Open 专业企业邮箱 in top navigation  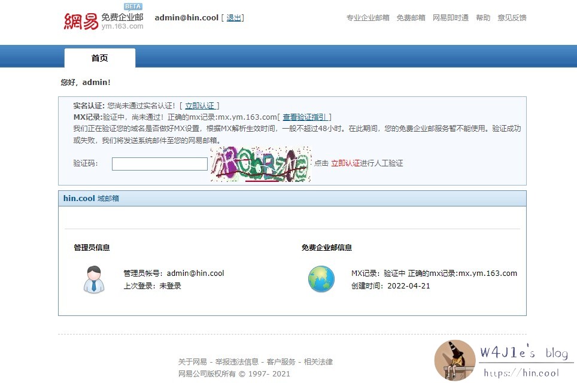368,18
